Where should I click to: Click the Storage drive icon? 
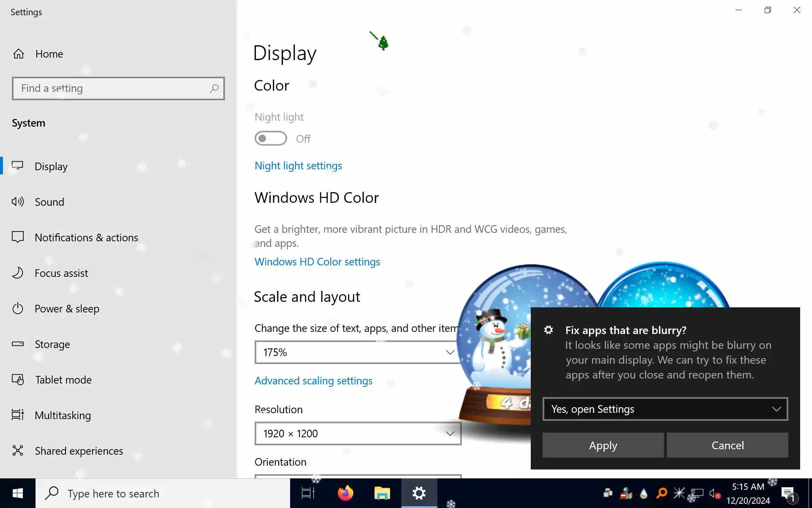[x=18, y=344]
